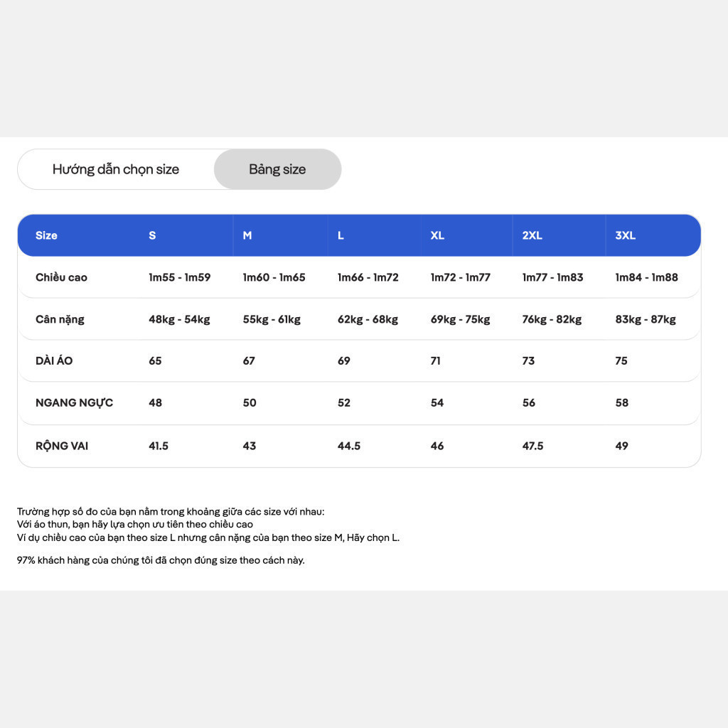Click the Size column header
The width and height of the screenshot is (728, 728).
point(46,235)
